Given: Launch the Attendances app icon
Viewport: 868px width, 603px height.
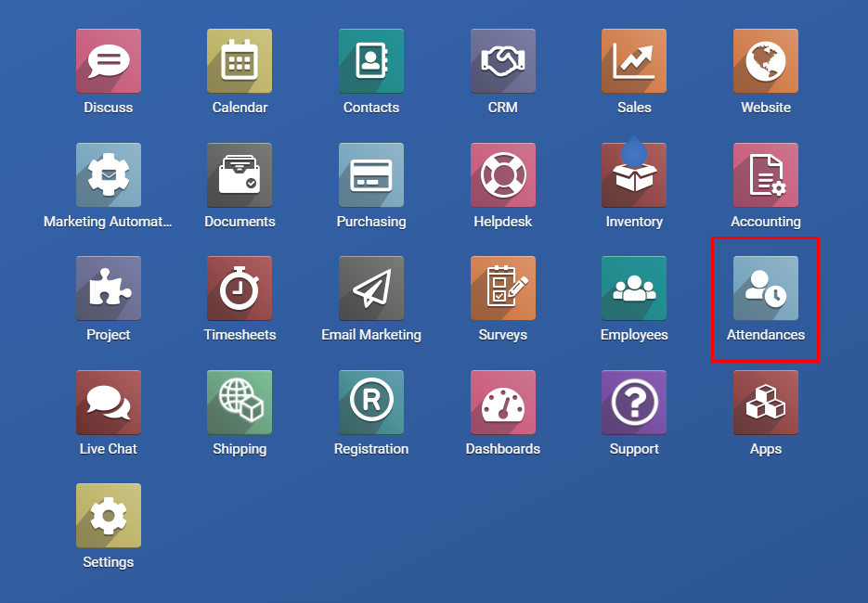Looking at the screenshot, I should pos(766,289).
